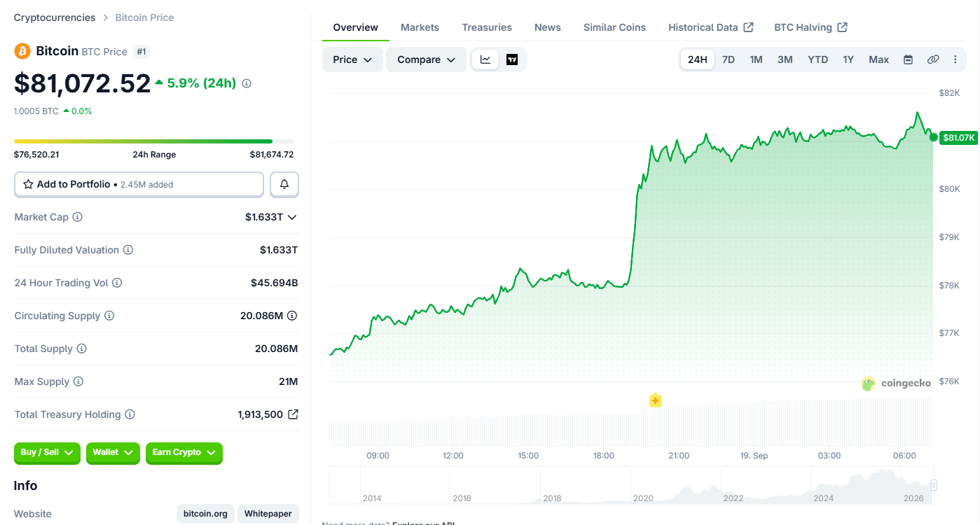Open the Price dropdown
The image size is (980, 525).
point(352,59)
